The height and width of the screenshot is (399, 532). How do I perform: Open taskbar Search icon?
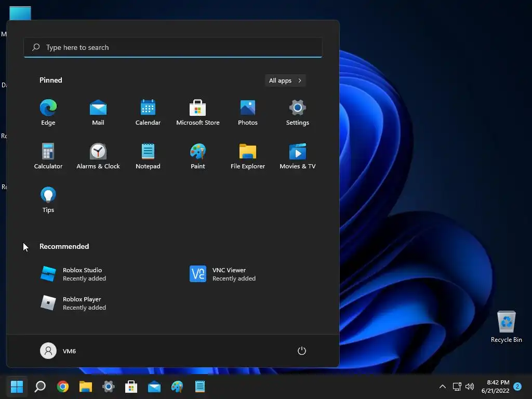pyautogui.click(x=40, y=386)
